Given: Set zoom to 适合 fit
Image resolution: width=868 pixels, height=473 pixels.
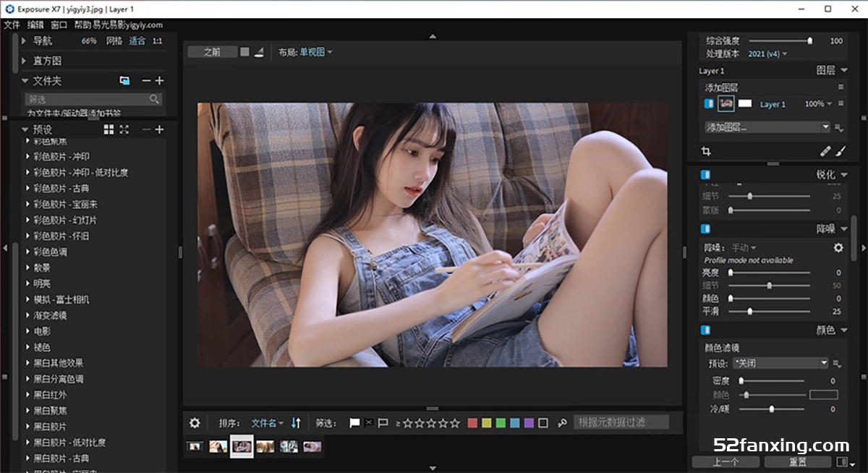Looking at the screenshot, I should [x=137, y=41].
